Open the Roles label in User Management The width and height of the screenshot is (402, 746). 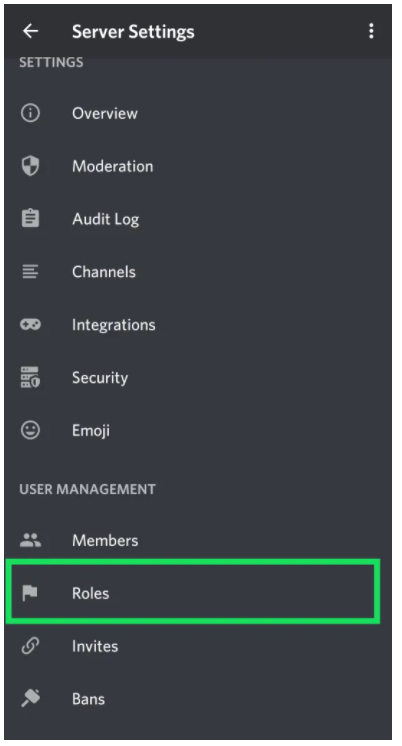(90, 593)
